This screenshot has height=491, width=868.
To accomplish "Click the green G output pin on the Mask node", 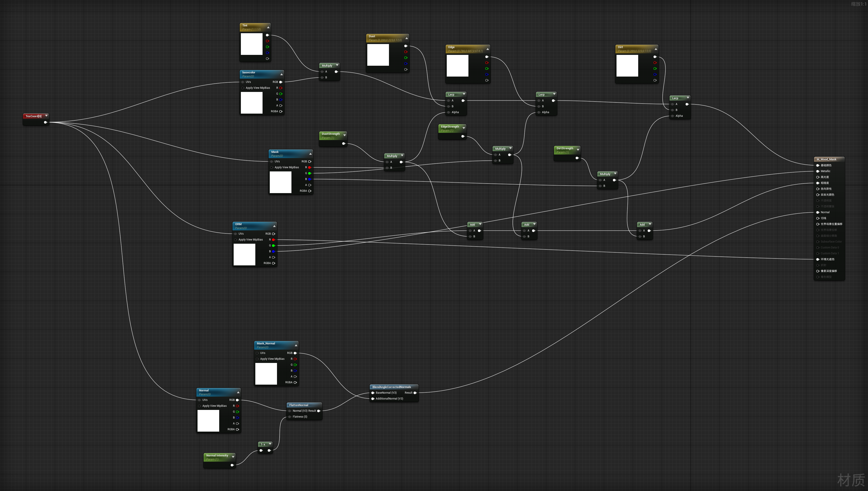I will [x=310, y=173].
